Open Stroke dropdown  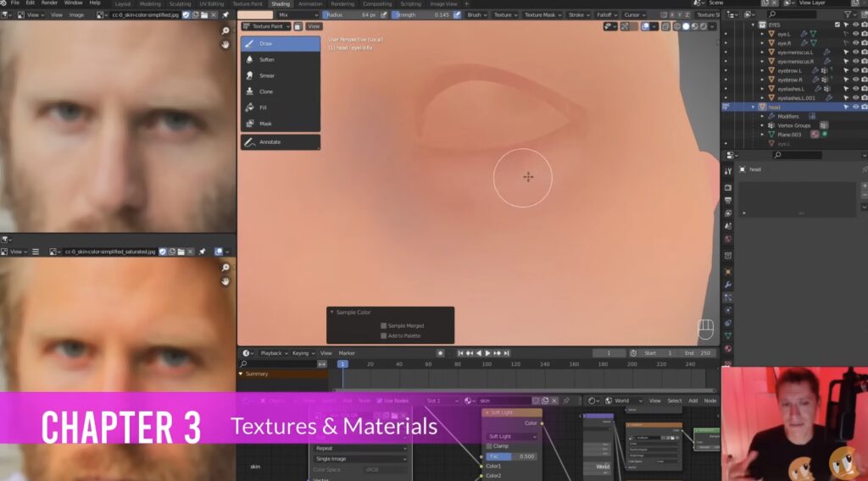point(579,15)
